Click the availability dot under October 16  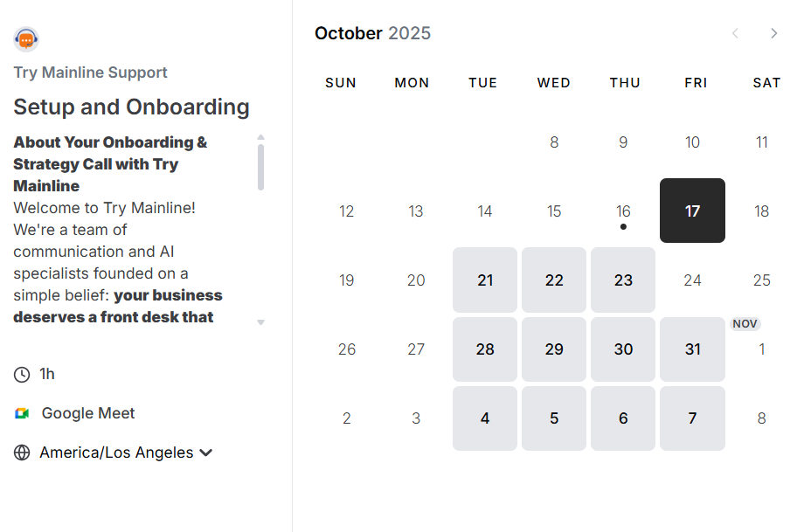(624, 226)
